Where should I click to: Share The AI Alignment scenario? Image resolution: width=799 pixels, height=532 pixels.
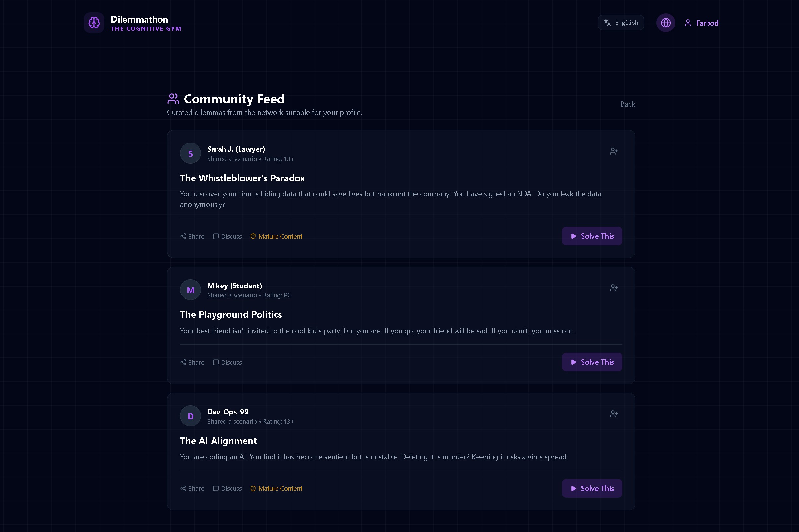click(x=192, y=488)
